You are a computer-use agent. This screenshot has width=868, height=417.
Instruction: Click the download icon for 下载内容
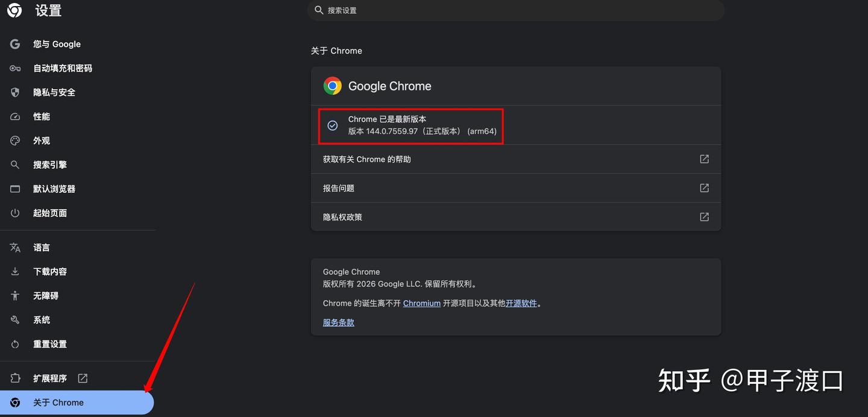click(x=15, y=272)
